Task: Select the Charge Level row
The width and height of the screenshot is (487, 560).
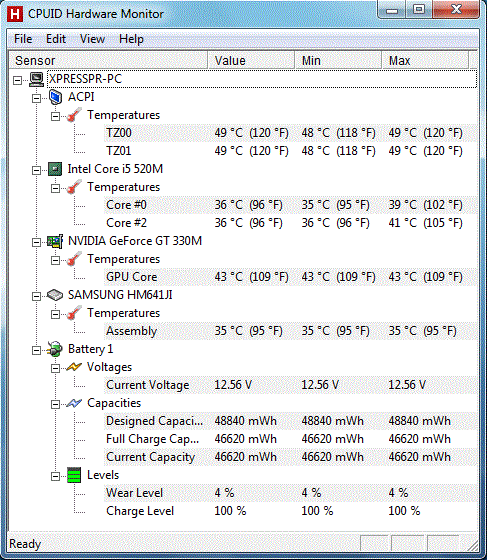Action: [x=291, y=511]
